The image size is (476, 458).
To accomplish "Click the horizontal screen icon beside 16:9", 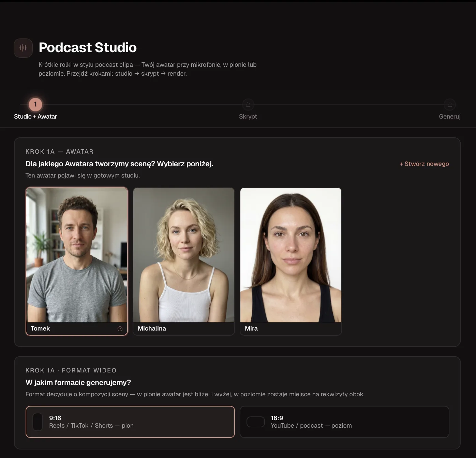I will [x=255, y=422].
